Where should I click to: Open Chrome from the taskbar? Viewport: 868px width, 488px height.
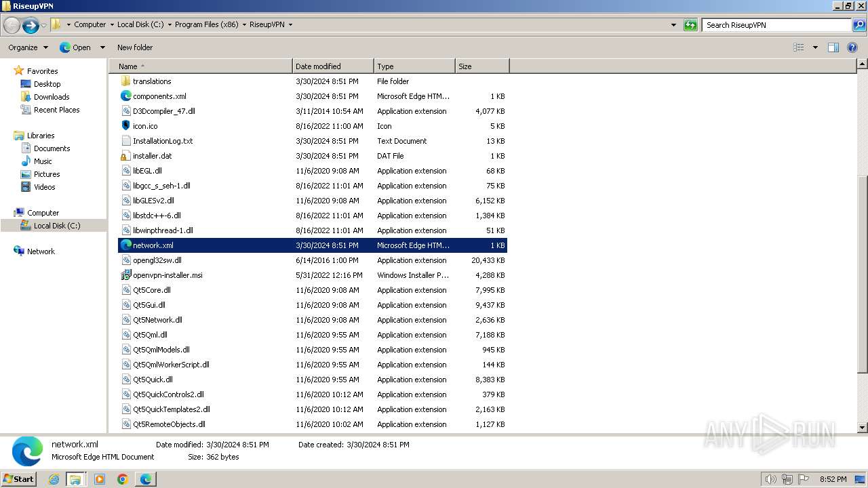click(123, 479)
